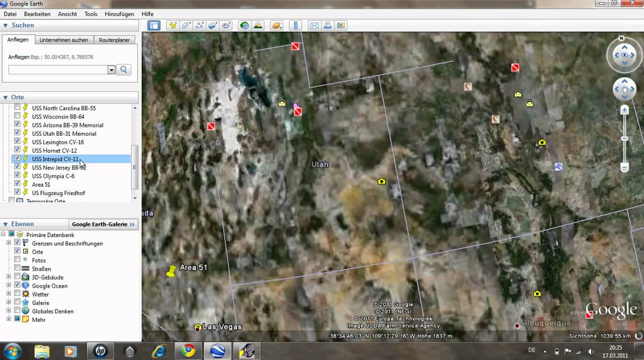Check the USS North Carolina BB-55 checkbox
This screenshot has height=360, width=644.
pos(18,108)
